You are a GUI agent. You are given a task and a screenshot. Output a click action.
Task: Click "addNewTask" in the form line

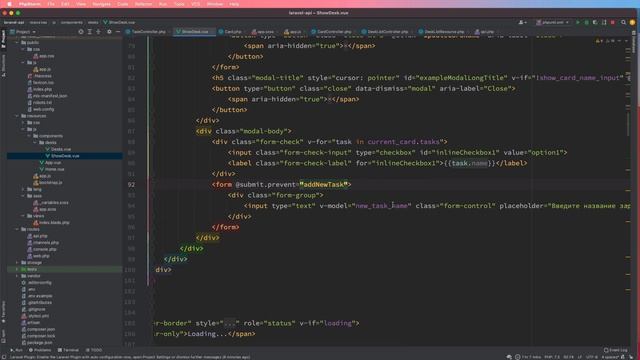(x=324, y=184)
